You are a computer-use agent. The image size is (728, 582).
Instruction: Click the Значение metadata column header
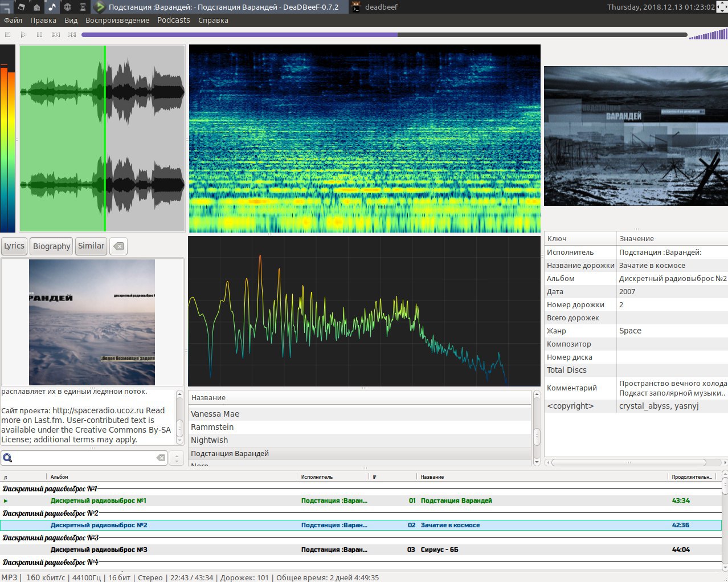coord(672,238)
